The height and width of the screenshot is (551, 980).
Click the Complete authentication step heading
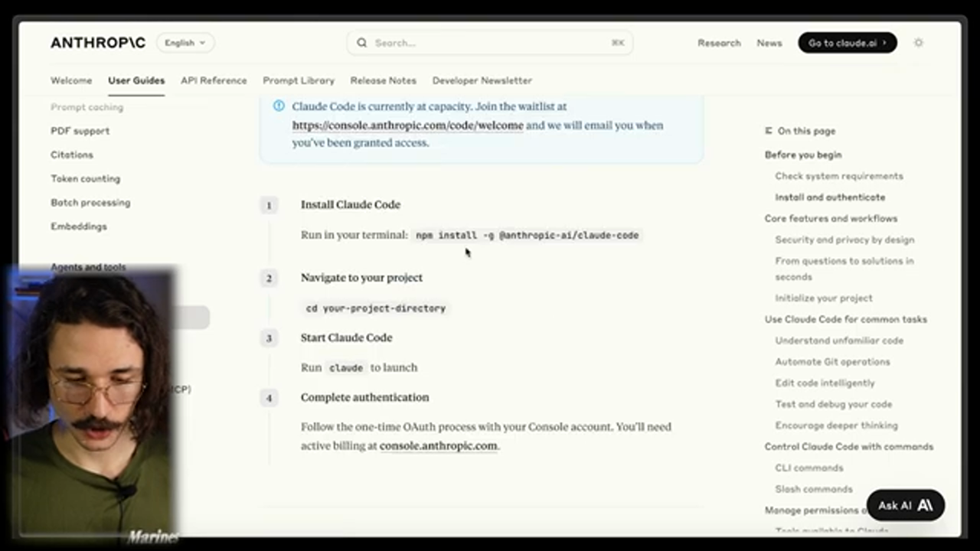click(364, 397)
